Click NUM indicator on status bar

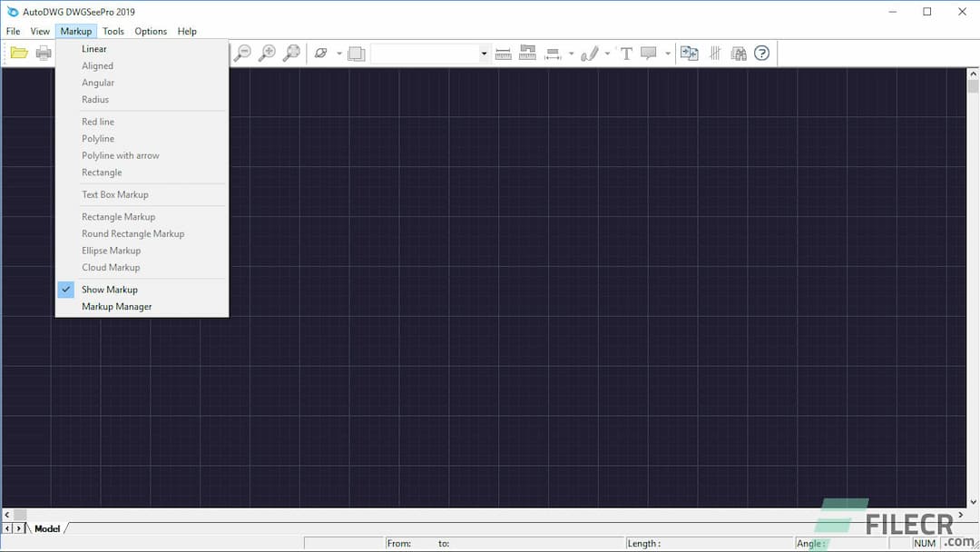click(x=924, y=542)
